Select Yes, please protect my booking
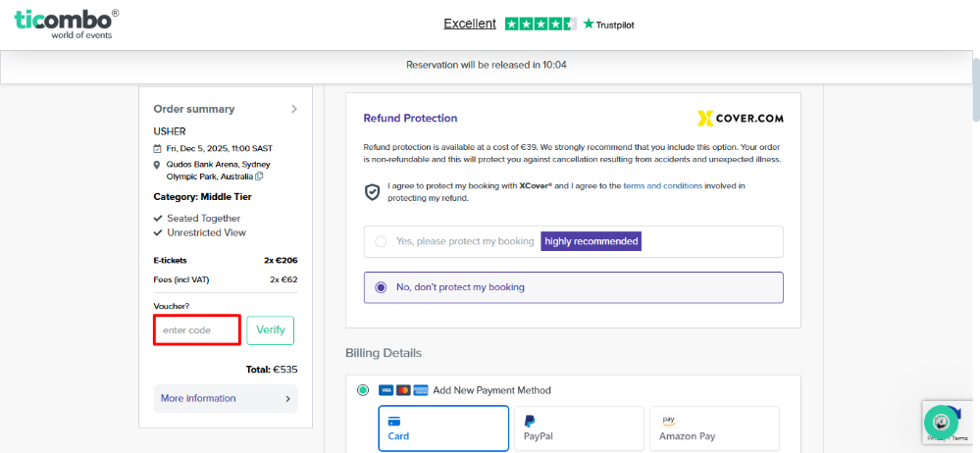This screenshot has height=453, width=980. (x=573, y=241)
